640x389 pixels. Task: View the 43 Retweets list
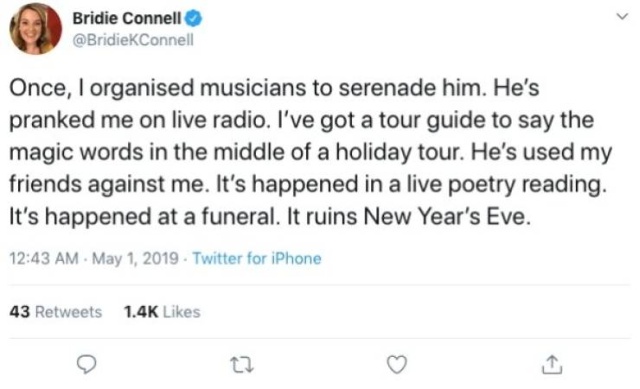[56, 312]
